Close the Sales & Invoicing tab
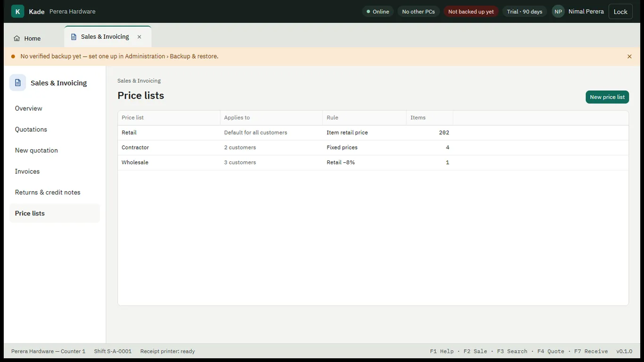This screenshot has width=644, height=362. 139,37
